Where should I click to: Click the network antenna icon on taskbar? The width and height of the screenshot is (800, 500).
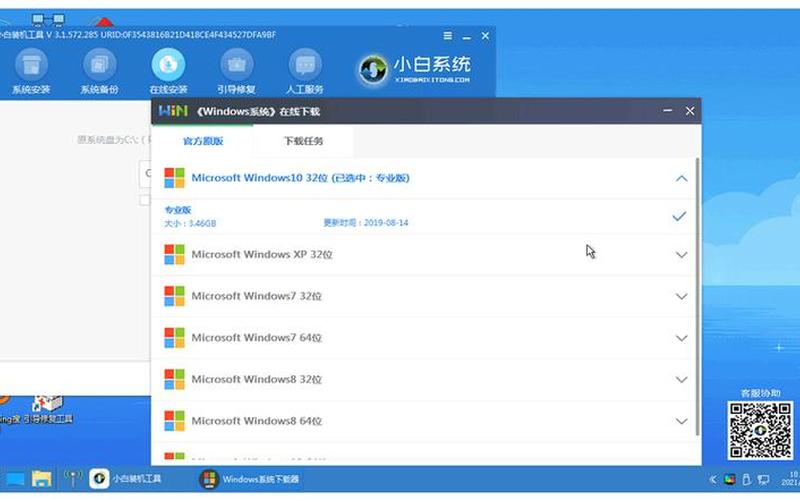point(72,479)
